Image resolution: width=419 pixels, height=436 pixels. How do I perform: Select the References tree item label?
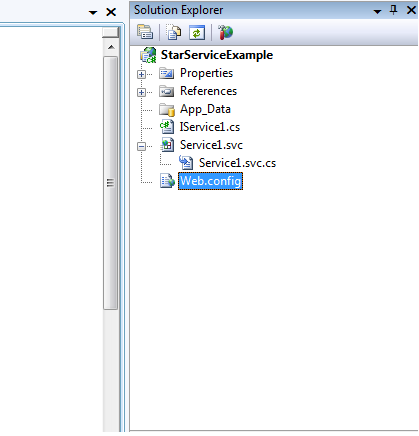tap(209, 91)
